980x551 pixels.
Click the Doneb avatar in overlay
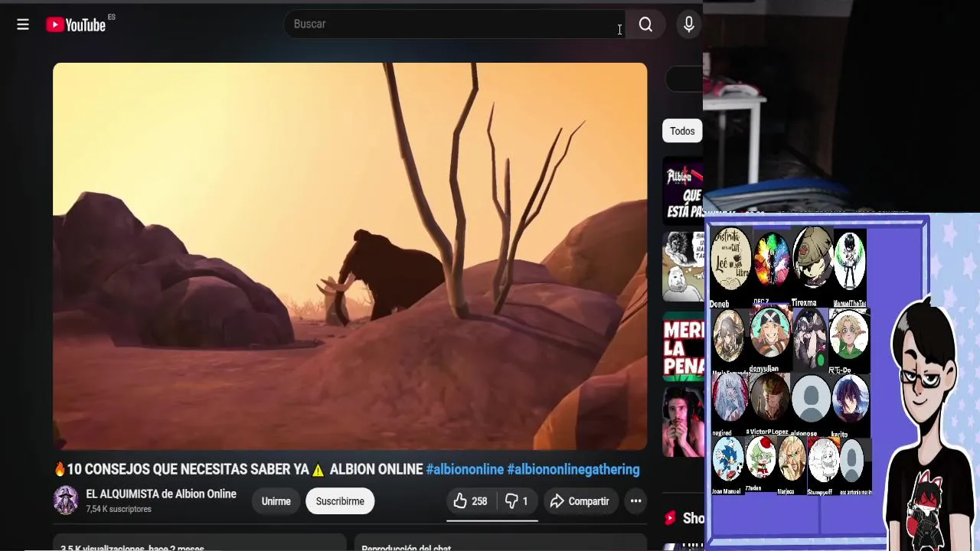click(x=730, y=260)
